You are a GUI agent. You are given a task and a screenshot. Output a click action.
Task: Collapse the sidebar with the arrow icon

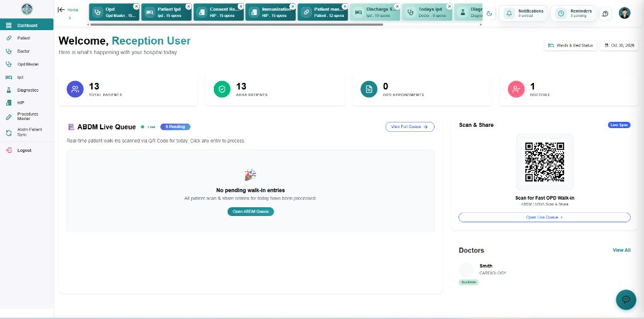[x=61, y=9]
